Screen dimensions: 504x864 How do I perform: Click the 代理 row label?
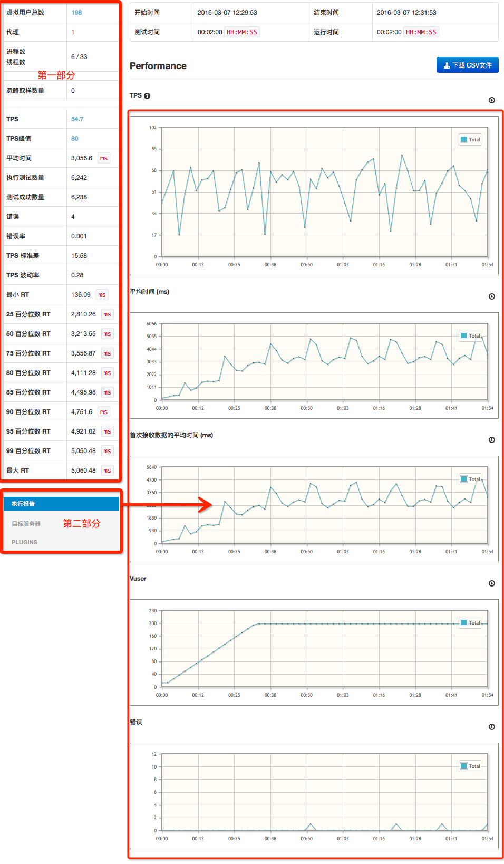point(13,32)
